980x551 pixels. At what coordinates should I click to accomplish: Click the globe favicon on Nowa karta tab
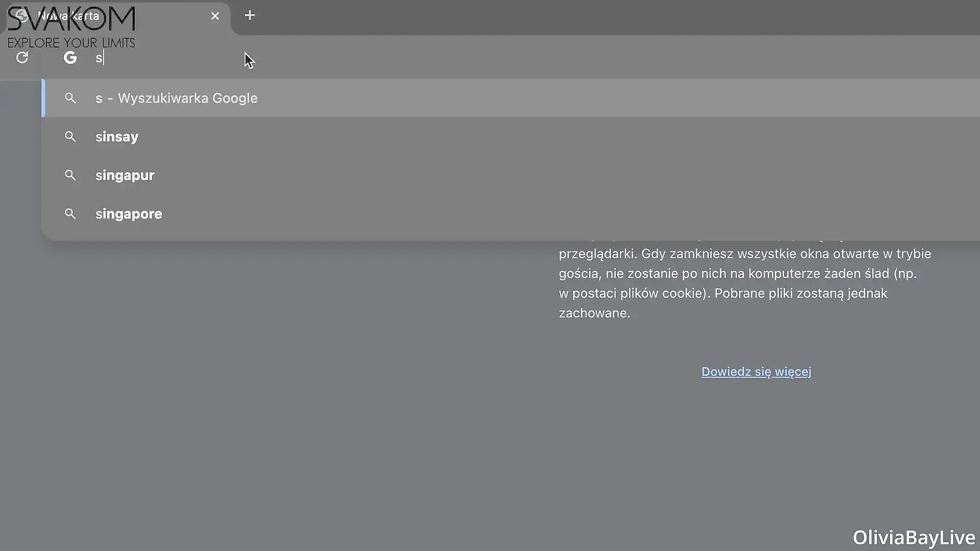click(21, 16)
